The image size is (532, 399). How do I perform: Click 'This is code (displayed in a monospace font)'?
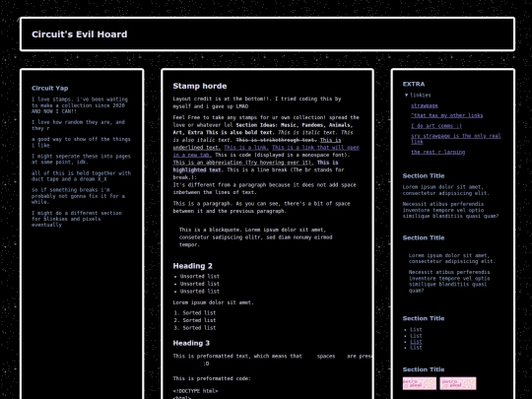point(282,155)
